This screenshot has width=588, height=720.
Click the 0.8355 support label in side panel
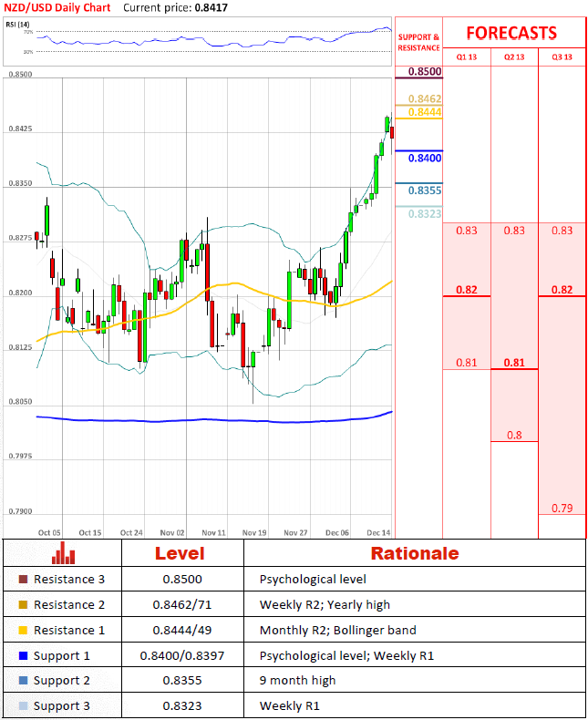pyautogui.click(x=425, y=190)
